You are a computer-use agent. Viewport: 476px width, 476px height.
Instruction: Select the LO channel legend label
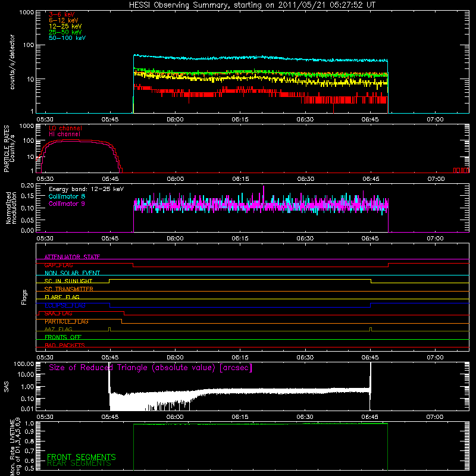(x=65, y=128)
